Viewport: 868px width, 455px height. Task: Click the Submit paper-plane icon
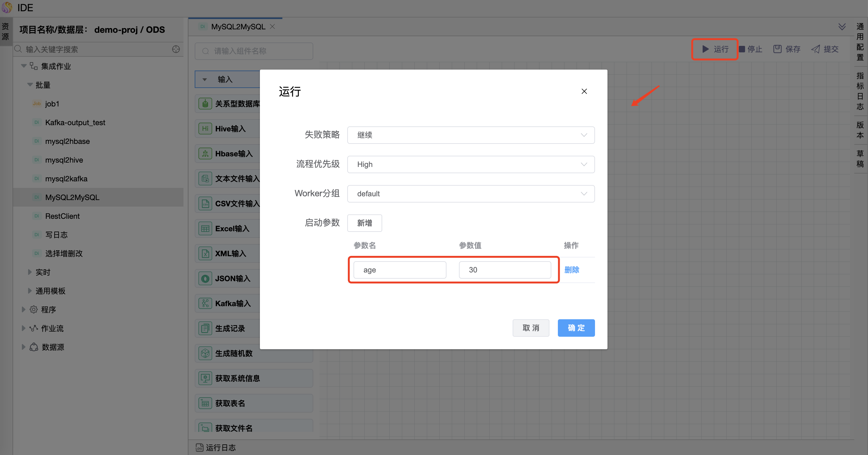(816, 49)
